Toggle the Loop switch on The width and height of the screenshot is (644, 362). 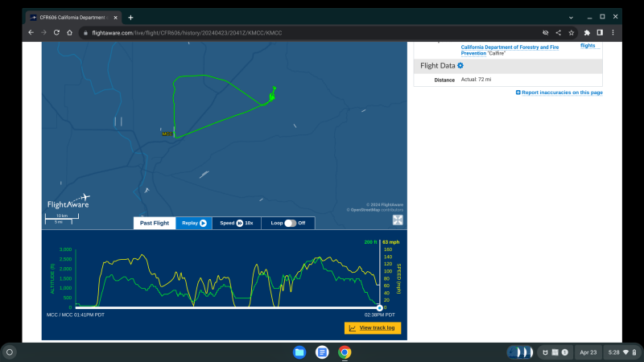[x=291, y=223]
